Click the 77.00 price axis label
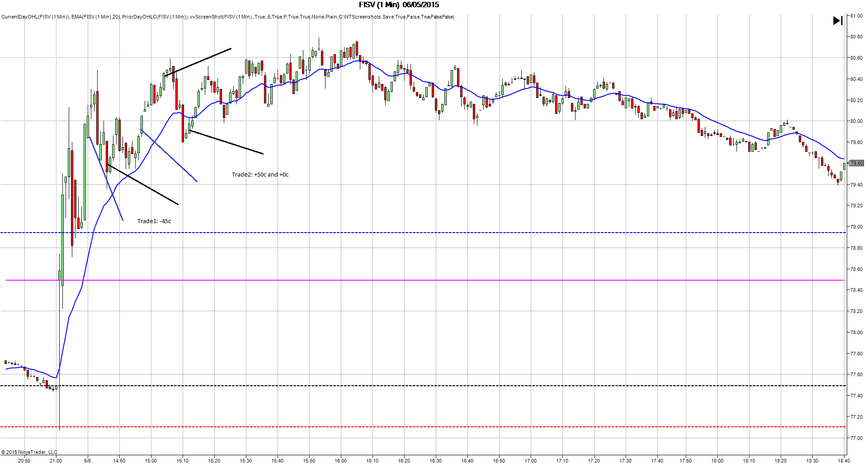 tap(856, 438)
